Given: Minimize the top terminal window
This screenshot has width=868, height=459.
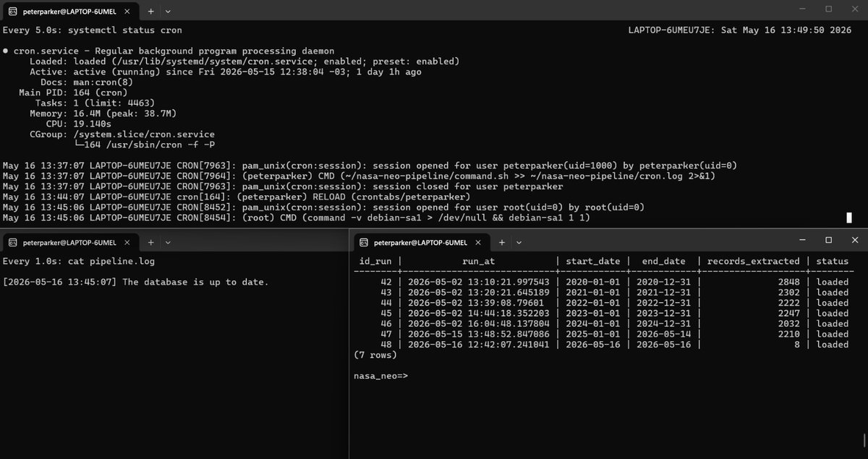Looking at the screenshot, I should click(x=801, y=9).
